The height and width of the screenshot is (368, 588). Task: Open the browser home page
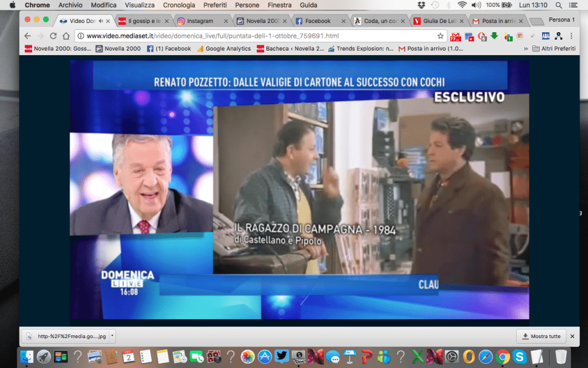66,36
